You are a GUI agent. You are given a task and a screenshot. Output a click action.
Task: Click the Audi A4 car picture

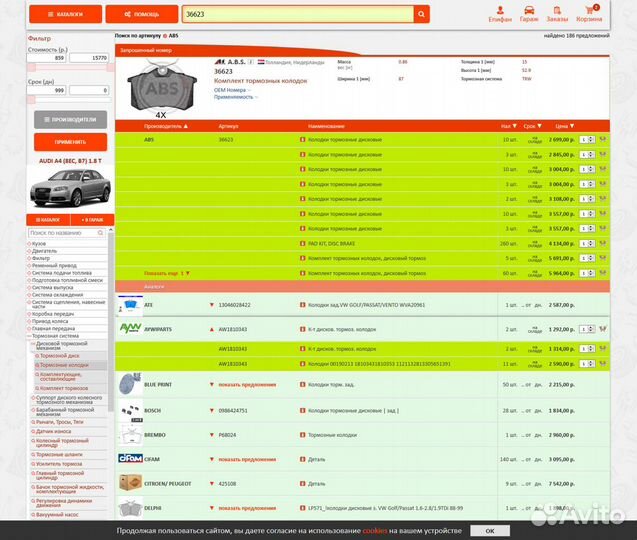point(71,189)
